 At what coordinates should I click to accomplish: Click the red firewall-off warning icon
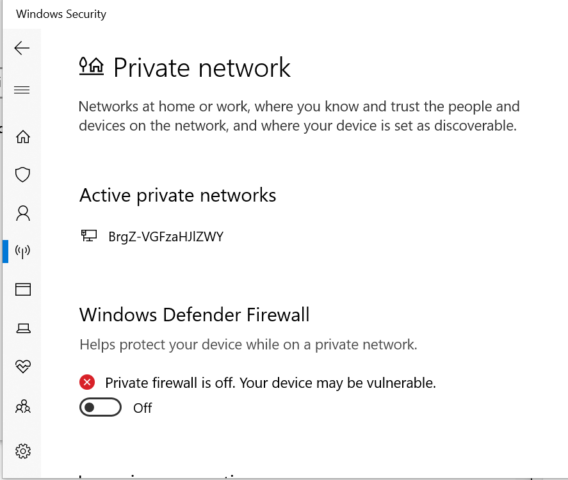(87, 382)
